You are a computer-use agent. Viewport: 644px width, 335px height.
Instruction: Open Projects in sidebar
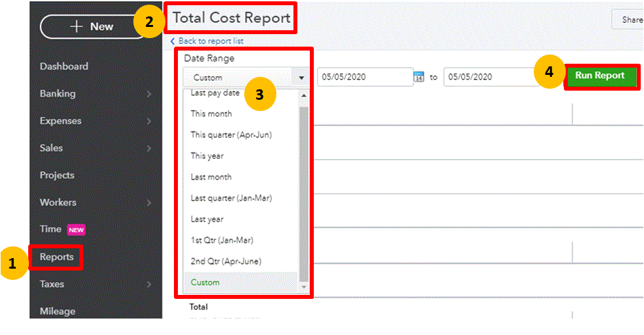(x=57, y=175)
